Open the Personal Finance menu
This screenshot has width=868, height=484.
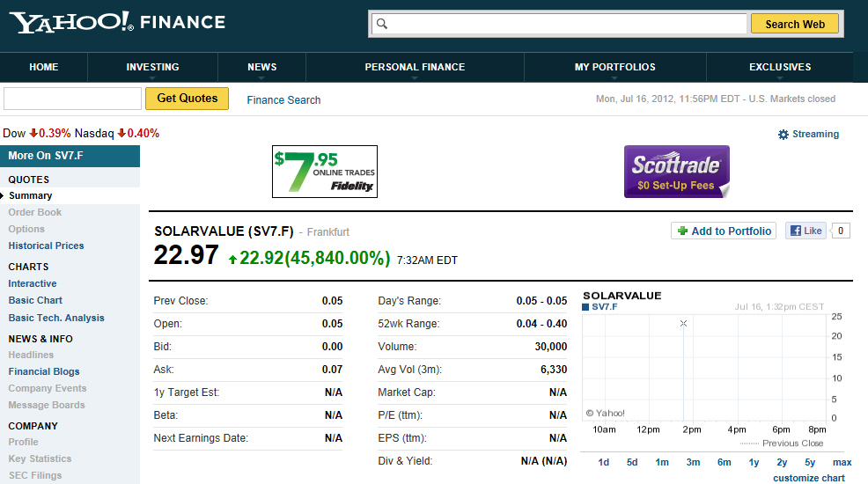pyautogui.click(x=415, y=67)
